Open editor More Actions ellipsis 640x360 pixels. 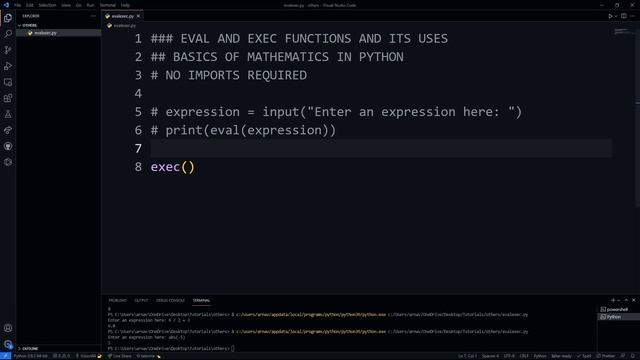coord(632,16)
